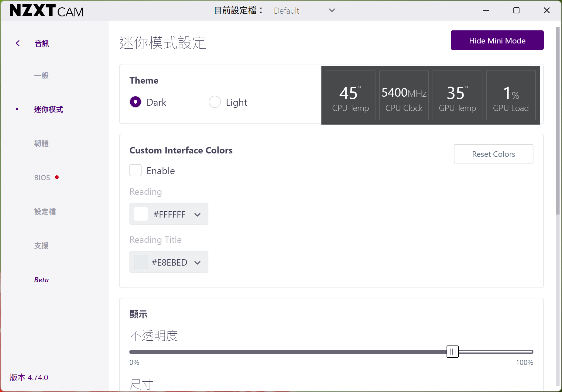This screenshot has height=392, width=562.
Task: Close the NZXT CAM window
Action: [x=547, y=11]
